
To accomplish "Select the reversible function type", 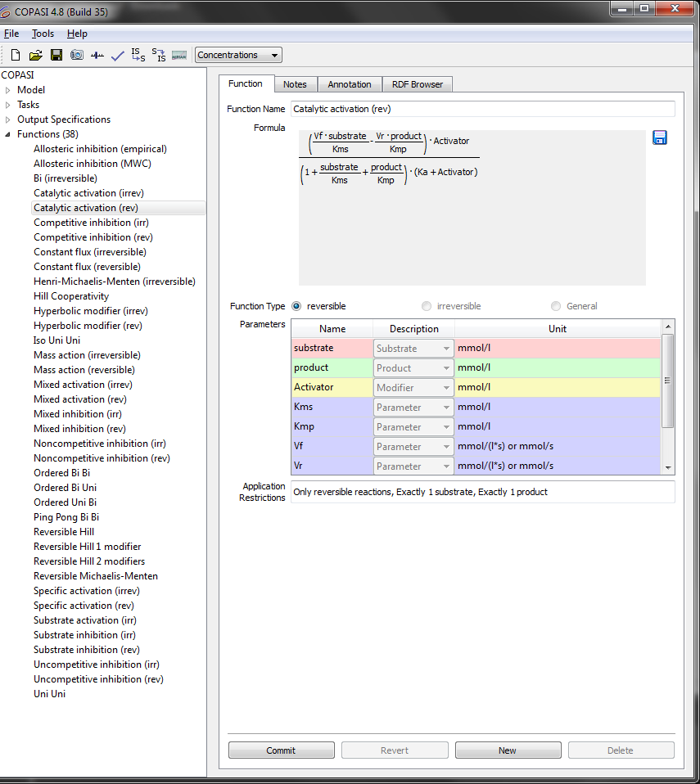I will pyautogui.click(x=296, y=306).
